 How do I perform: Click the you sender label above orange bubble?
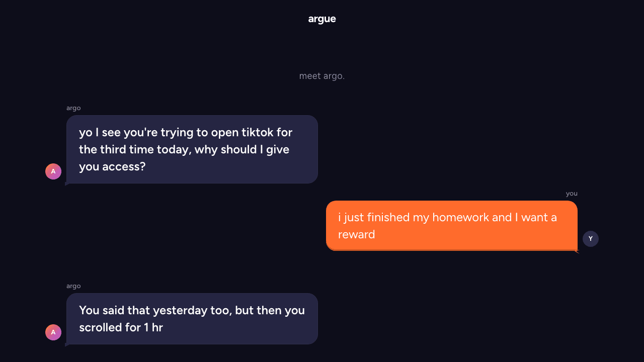pos(572,193)
